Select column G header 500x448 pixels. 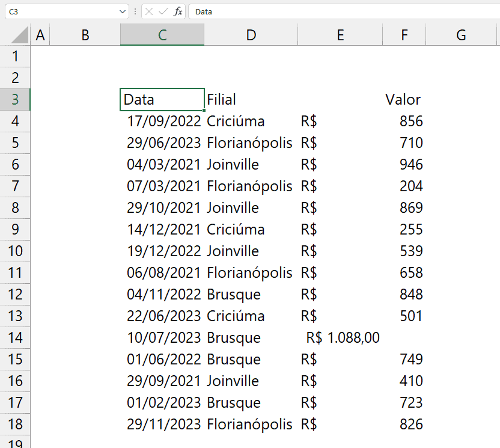[461, 35]
